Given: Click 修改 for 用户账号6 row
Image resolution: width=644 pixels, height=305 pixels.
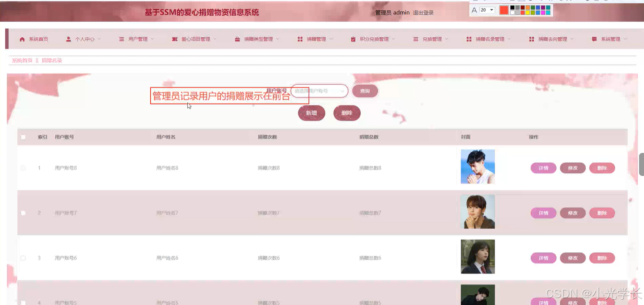Looking at the screenshot, I should tap(573, 258).
